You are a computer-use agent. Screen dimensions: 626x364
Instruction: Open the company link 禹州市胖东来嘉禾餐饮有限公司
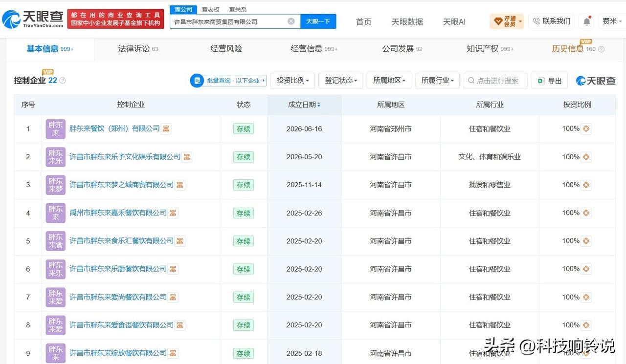pyautogui.click(x=118, y=213)
